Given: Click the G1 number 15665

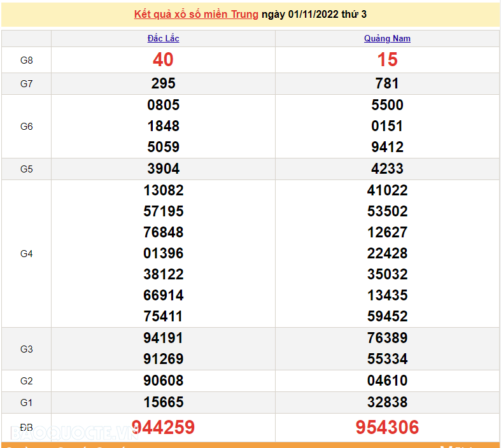Looking at the screenshot, I should point(163,402).
